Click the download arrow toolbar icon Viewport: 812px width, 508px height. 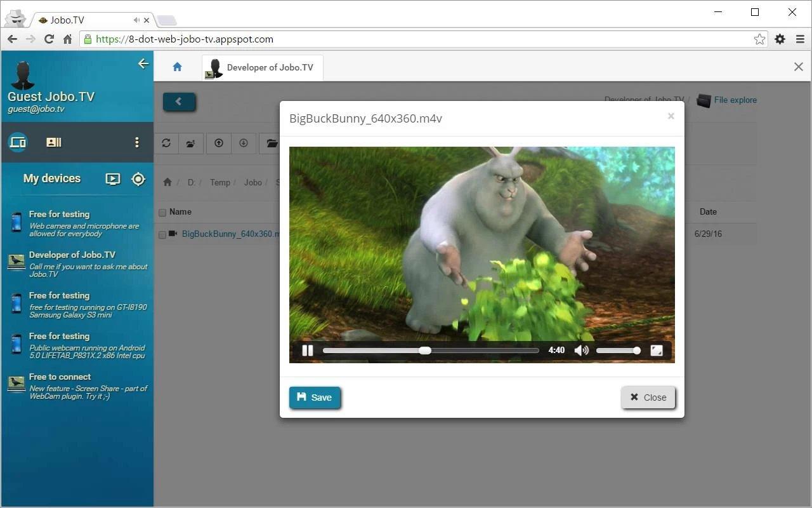(x=244, y=143)
